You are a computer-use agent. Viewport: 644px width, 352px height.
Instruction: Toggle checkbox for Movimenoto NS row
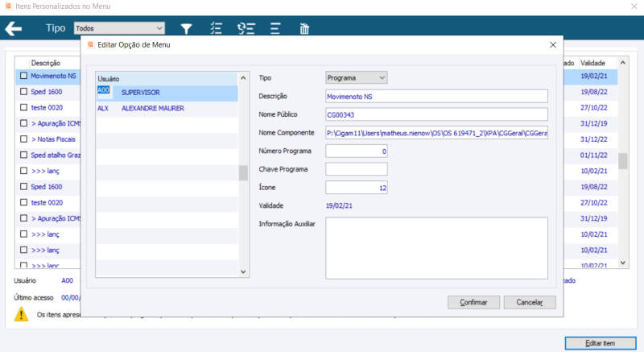tap(24, 76)
